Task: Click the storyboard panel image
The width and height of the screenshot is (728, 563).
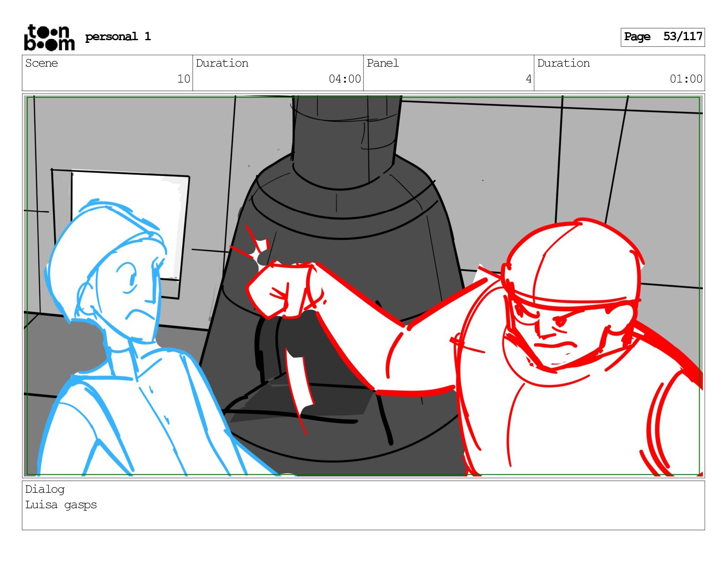Action: click(x=363, y=286)
